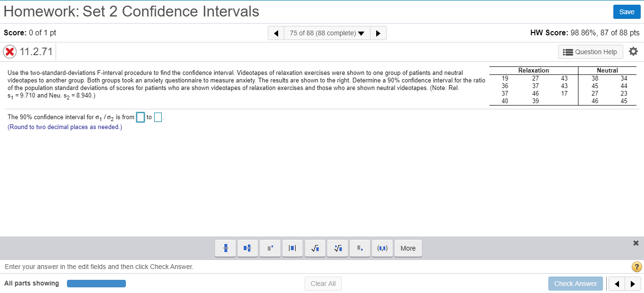Click the Check Answer button
644x293 pixels.
(575, 284)
